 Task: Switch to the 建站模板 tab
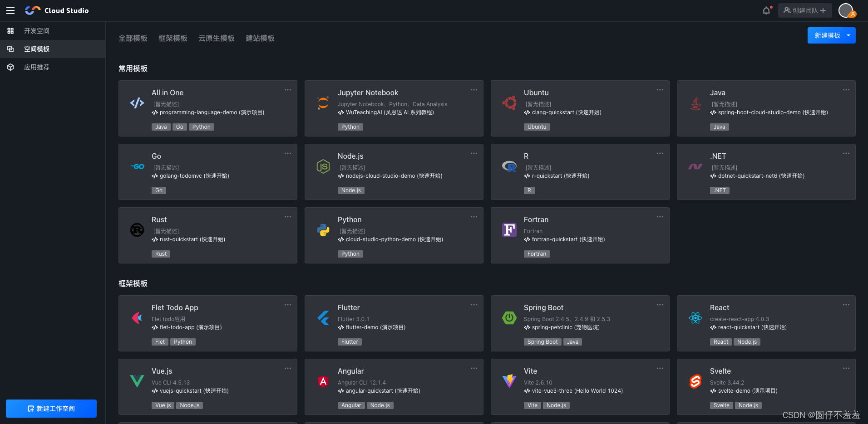(260, 38)
